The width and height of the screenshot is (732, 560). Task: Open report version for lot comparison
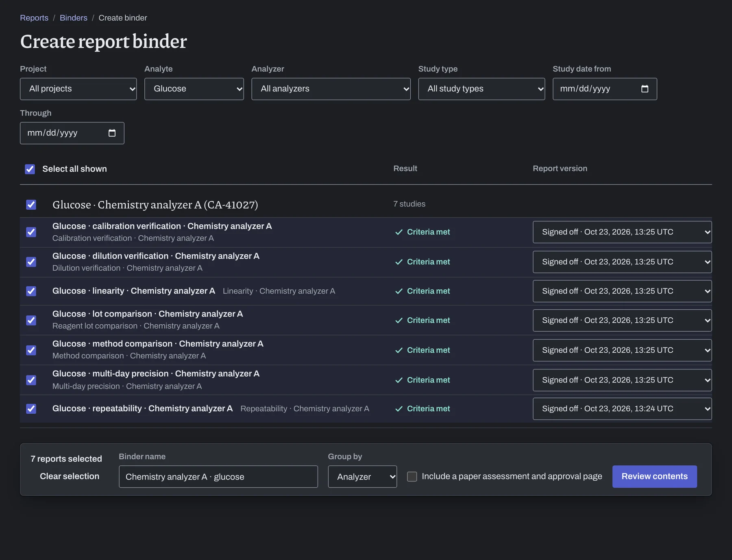click(622, 320)
